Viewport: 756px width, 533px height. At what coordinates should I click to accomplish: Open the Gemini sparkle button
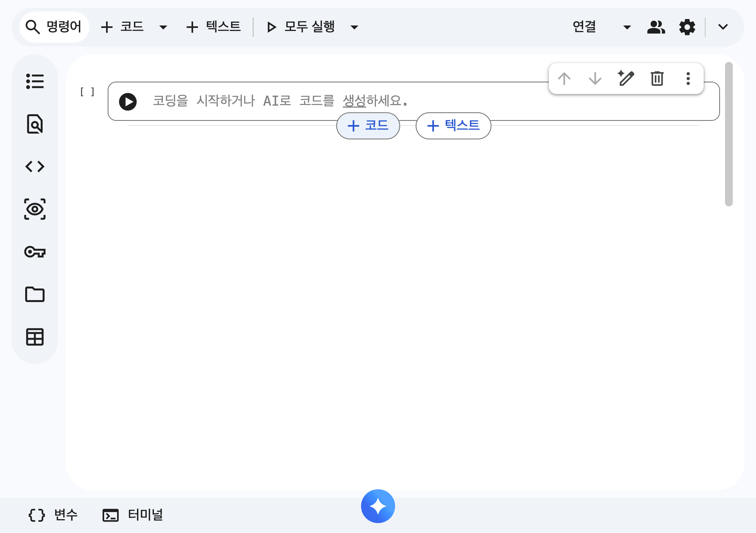point(378,506)
